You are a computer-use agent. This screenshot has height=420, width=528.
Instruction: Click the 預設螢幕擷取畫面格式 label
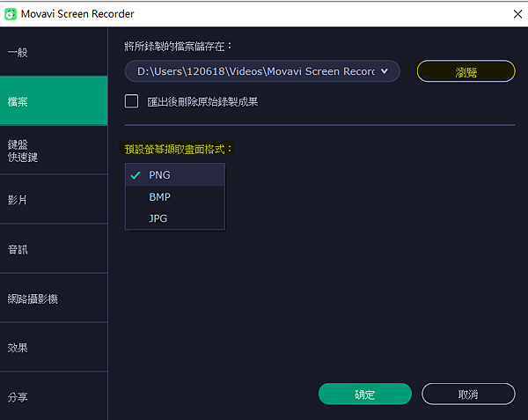tap(178, 149)
